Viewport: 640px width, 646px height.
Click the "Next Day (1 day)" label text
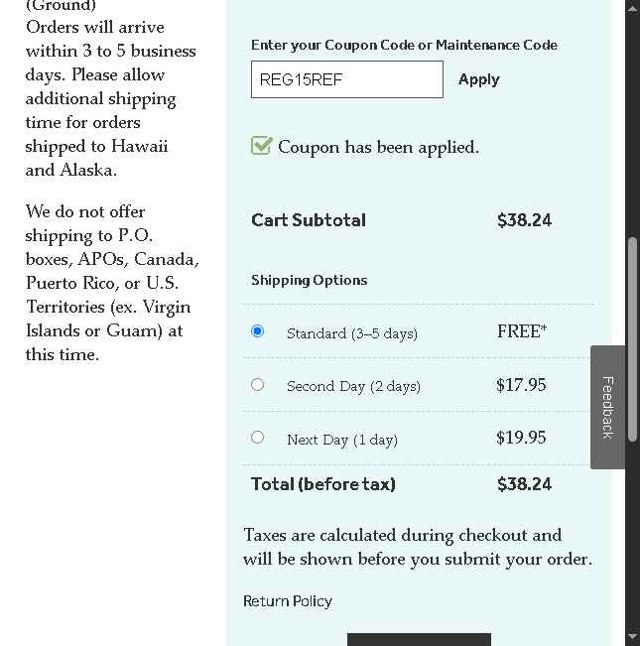tap(342, 439)
